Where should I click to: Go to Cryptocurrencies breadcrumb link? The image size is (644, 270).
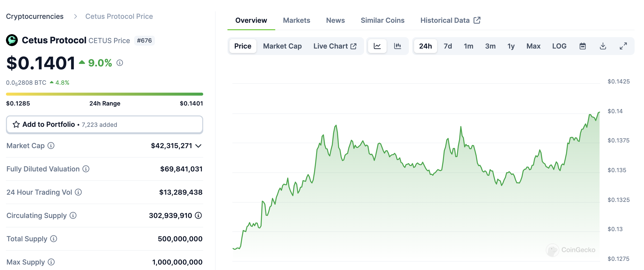tap(35, 16)
